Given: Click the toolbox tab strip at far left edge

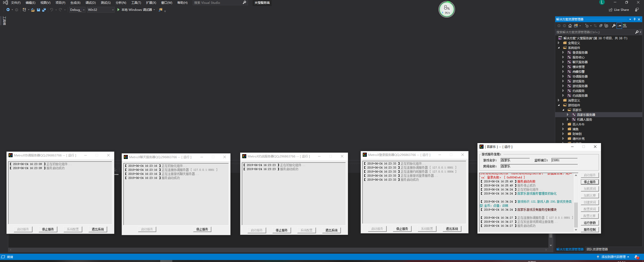Looking at the screenshot, I should 4,21.
